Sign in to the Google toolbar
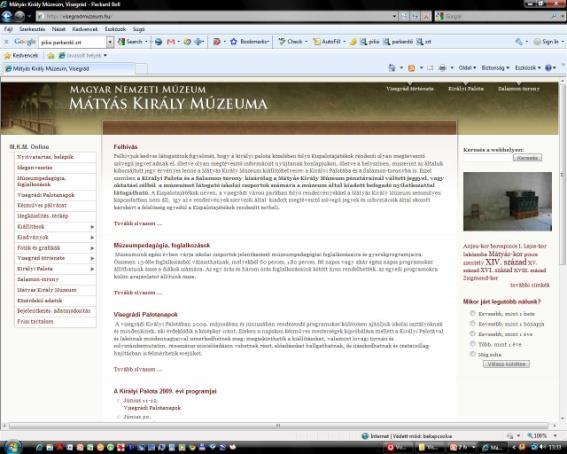The width and height of the screenshot is (567, 454). (546, 42)
